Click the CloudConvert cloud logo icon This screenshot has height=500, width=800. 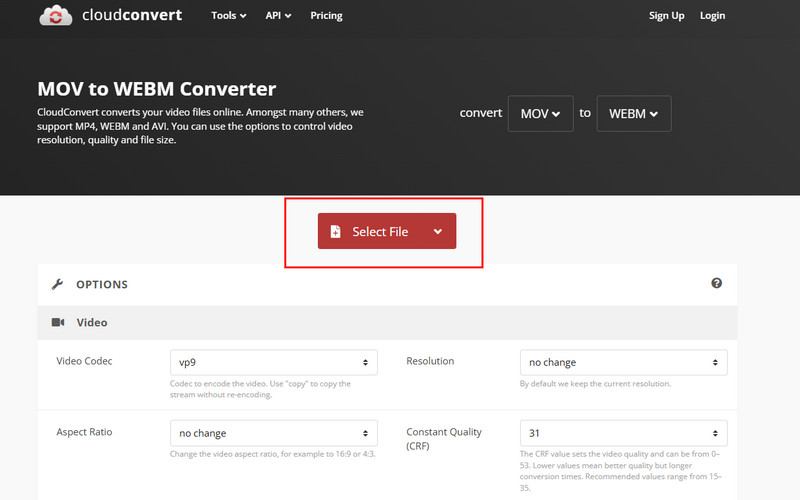click(x=56, y=15)
